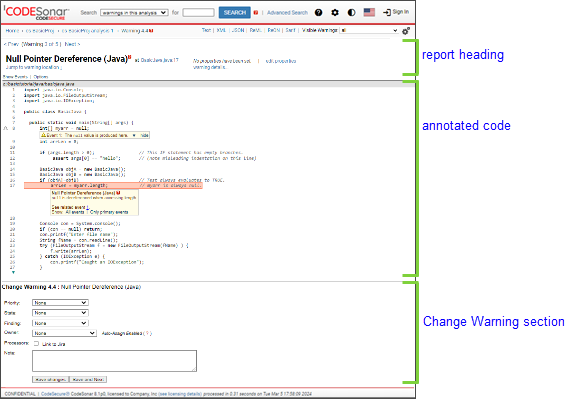Export report as JSON
Screen dimensions: 565x399
click(238, 30)
